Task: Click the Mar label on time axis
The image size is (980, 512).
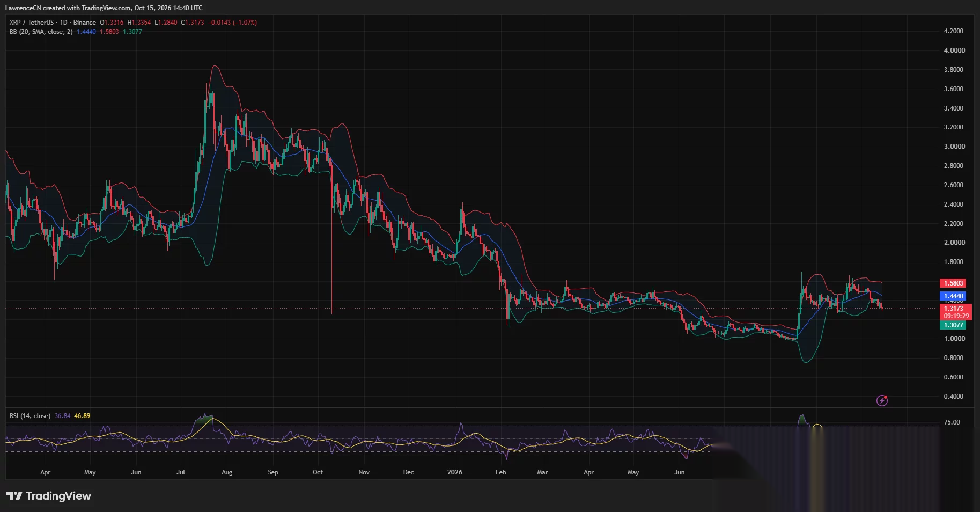Action: point(542,472)
